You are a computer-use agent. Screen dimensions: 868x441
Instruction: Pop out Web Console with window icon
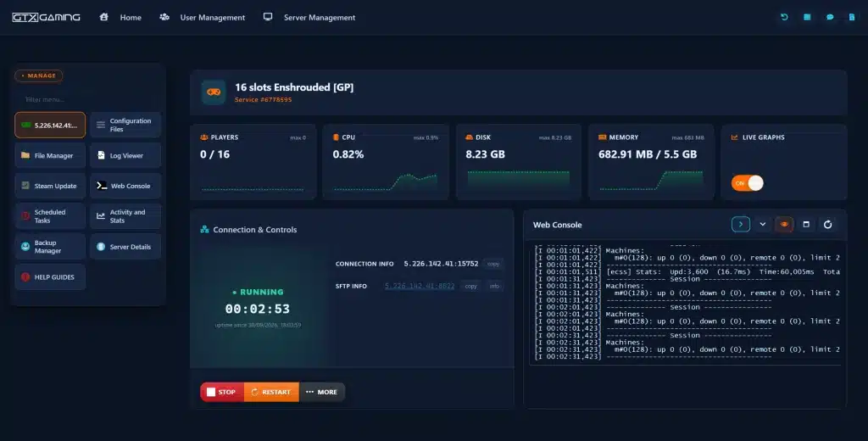click(x=806, y=225)
